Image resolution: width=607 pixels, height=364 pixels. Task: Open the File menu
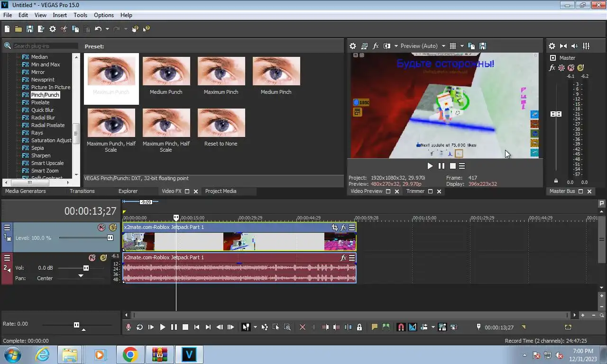[x=8, y=15]
